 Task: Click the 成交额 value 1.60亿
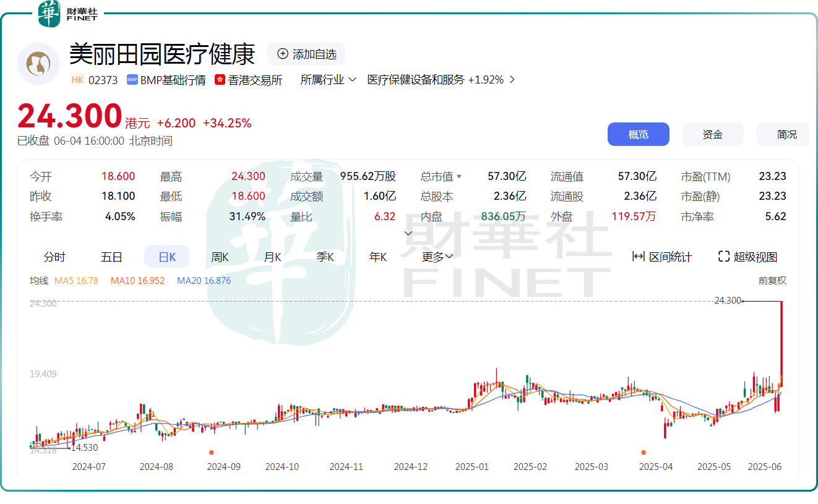tap(380, 196)
